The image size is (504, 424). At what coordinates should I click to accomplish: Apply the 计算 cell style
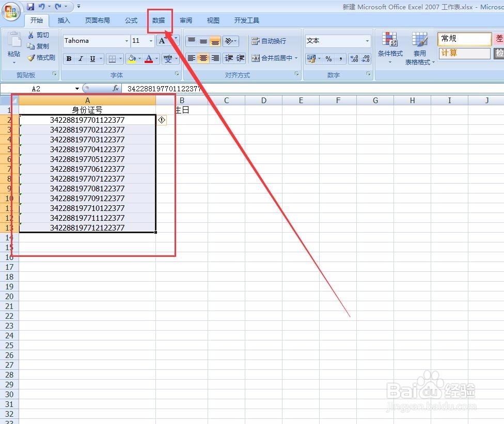pyautogui.click(x=464, y=53)
